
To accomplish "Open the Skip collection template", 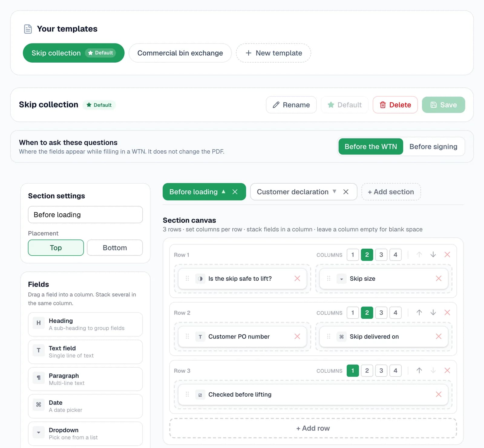I will click(74, 53).
